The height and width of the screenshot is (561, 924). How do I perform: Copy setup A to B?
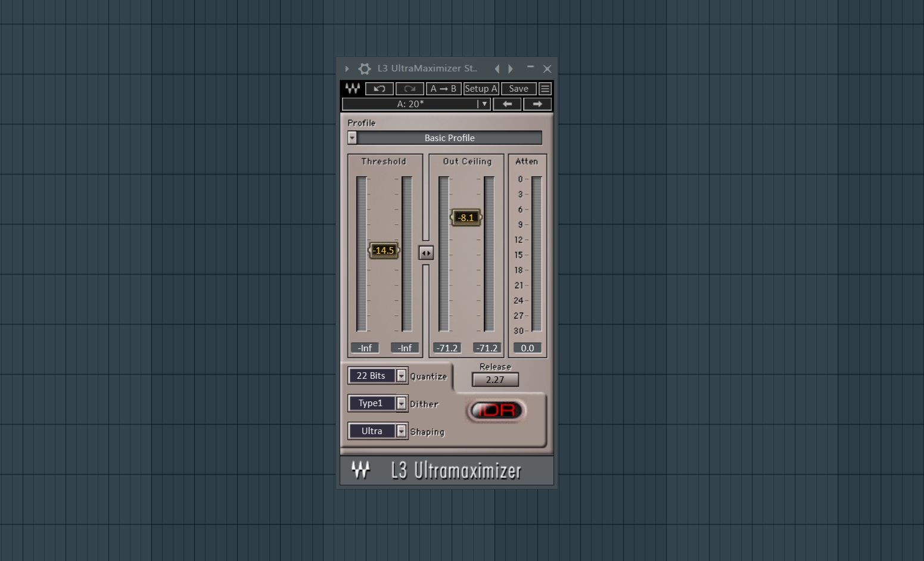tap(443, 89)
